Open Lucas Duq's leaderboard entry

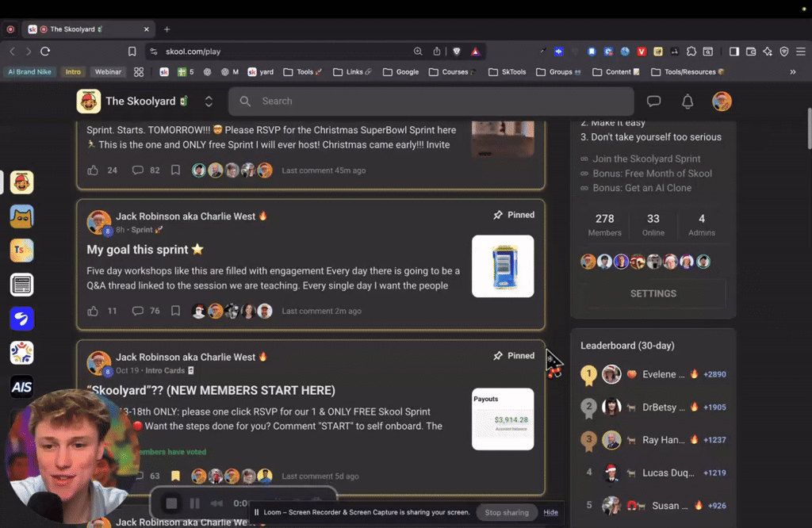pyautogui.click(x=653, y=473)
